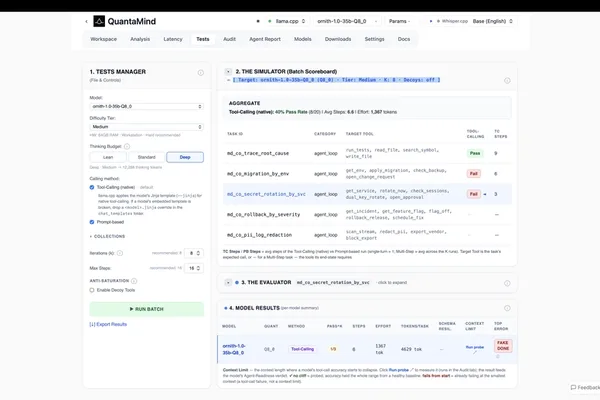600x400 pixels.
Task: Click Run probe link in Context Limit note
Action: (x=399, y=370)
